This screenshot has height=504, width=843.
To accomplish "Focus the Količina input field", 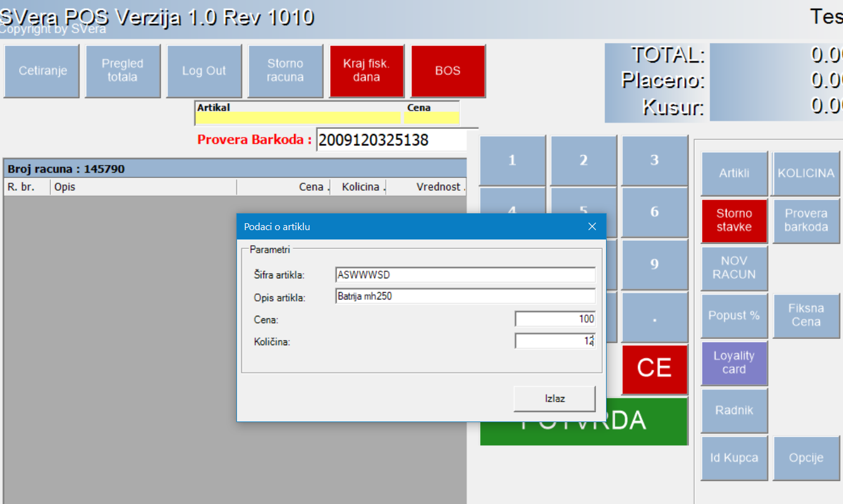I will coord(554,341).
